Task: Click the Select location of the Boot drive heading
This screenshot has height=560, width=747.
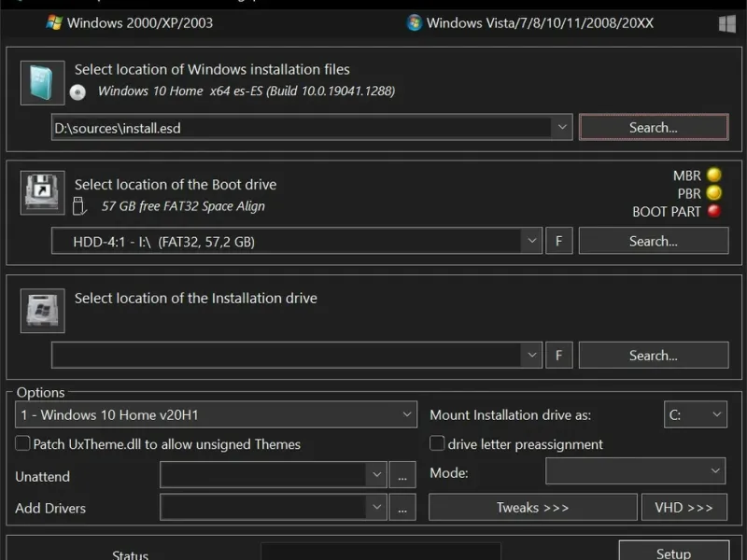Action: tap(176, 184)
